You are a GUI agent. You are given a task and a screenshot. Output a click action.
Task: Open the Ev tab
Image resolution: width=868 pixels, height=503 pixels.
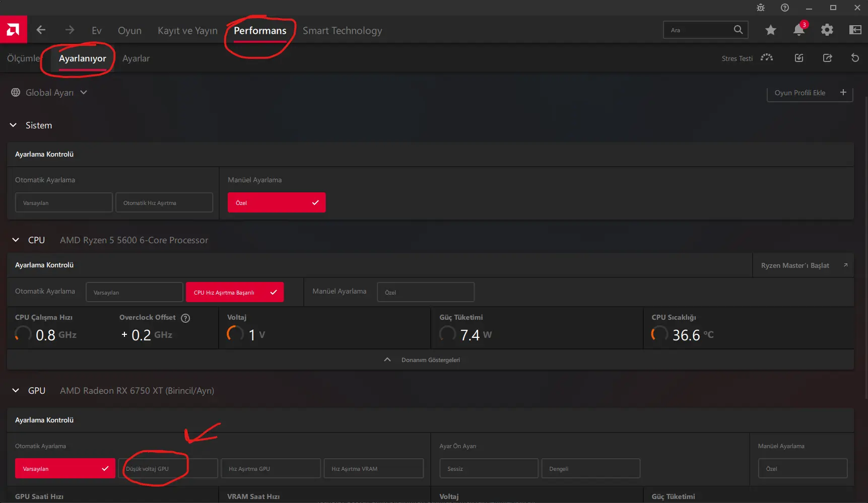click(97, 31)
